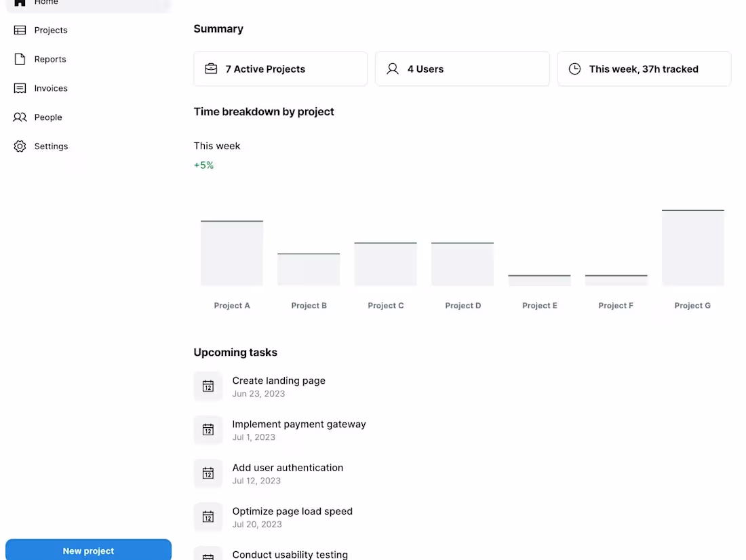Select the People icon in the sidebar
Screen dimensions: 746x560
pos(20,117)
